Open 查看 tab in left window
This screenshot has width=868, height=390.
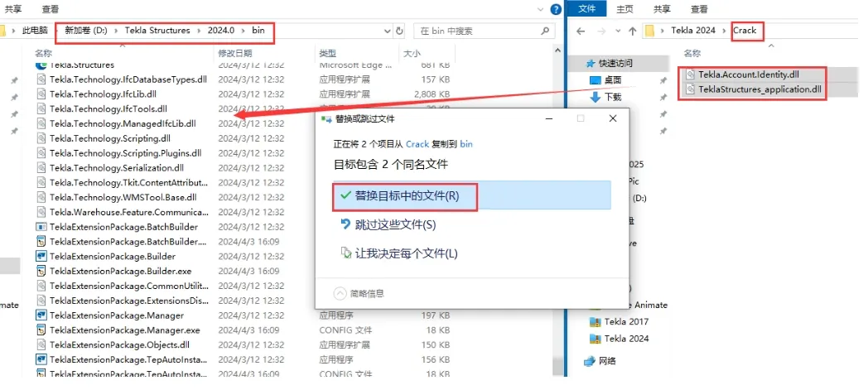pyautogui.click(x=51, y=9)
